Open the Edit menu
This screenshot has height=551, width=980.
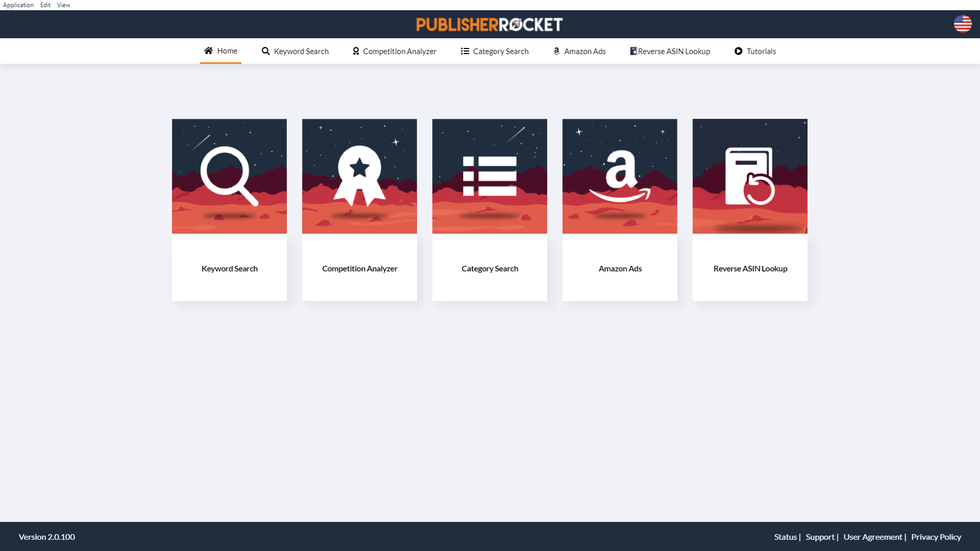(x=45, y=5)
